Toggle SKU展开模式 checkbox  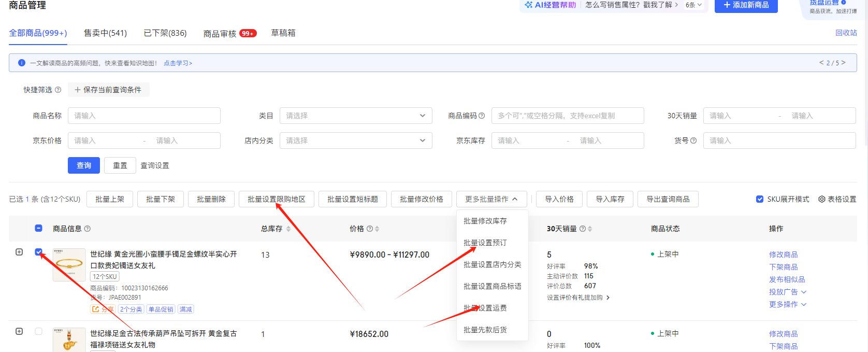pyautogui.click(x=760, y=199)
